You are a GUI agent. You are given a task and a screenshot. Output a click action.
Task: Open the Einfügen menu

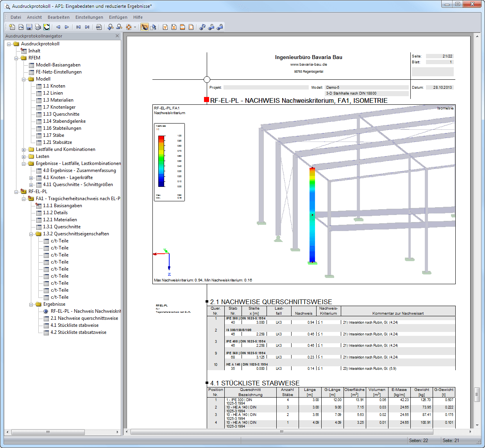118,17
